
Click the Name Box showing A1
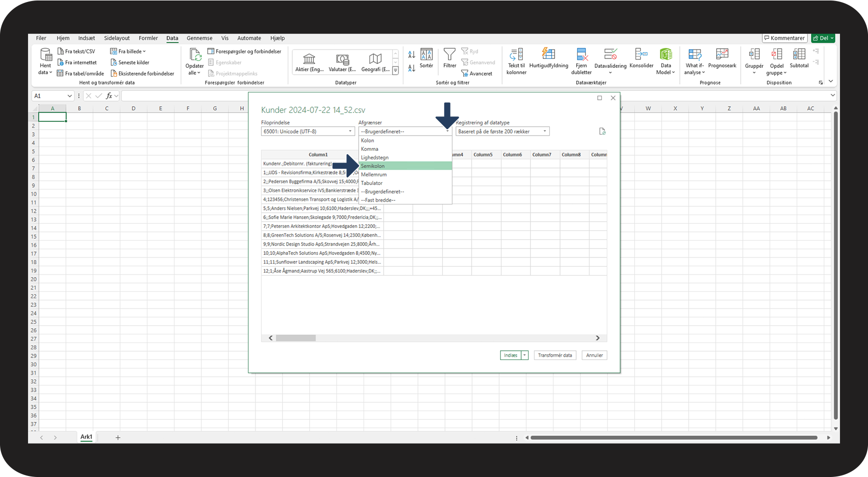coord(49,96)
